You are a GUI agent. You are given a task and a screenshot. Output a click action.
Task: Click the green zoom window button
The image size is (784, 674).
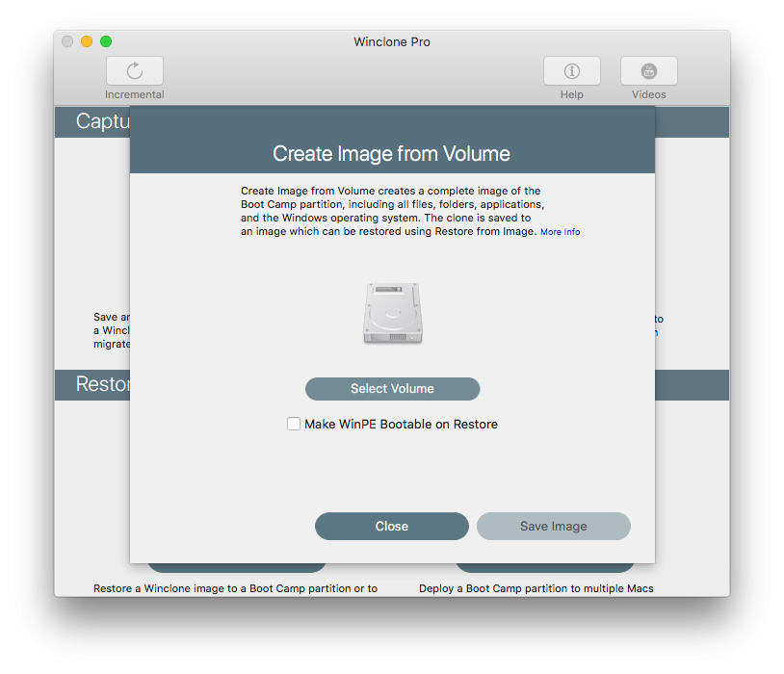(x=106, y=41)
